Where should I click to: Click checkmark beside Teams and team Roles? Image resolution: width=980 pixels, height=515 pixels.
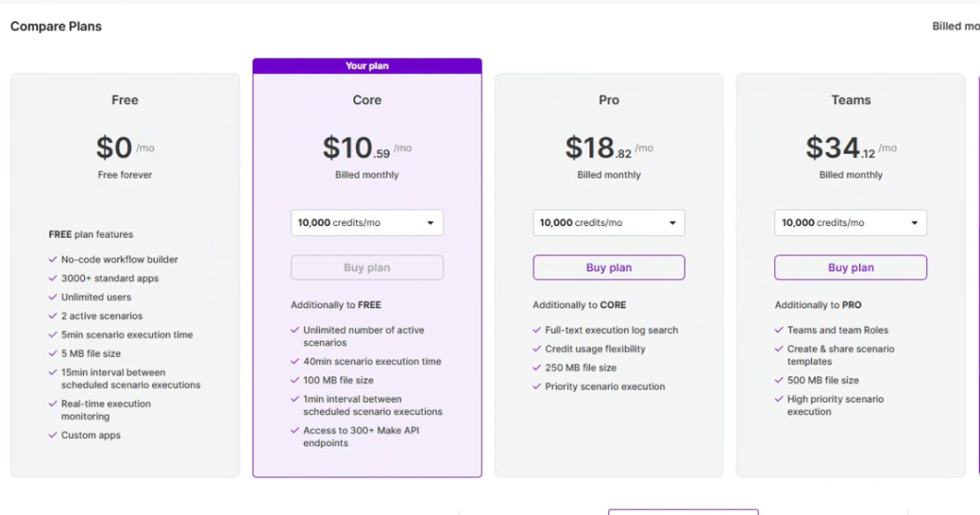tap(779, 330)
